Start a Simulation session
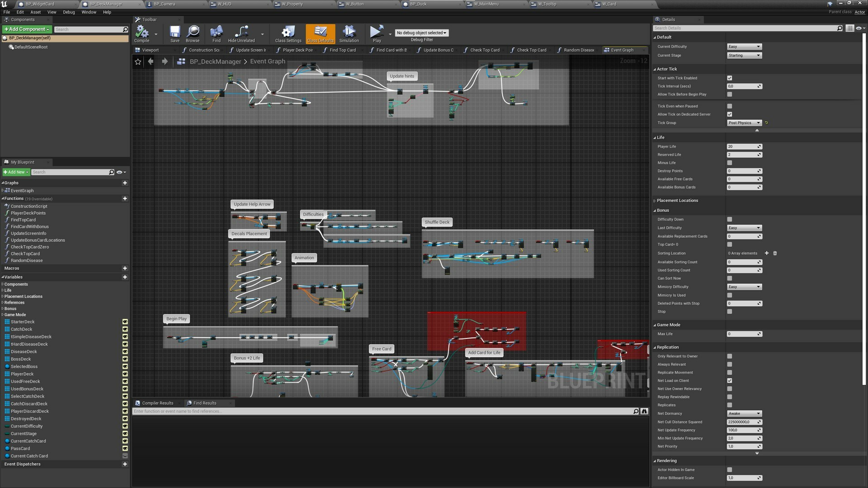Image resolution: width=868 pixels, height=488 pixels. pyautogui.click(x=349, y=33)
